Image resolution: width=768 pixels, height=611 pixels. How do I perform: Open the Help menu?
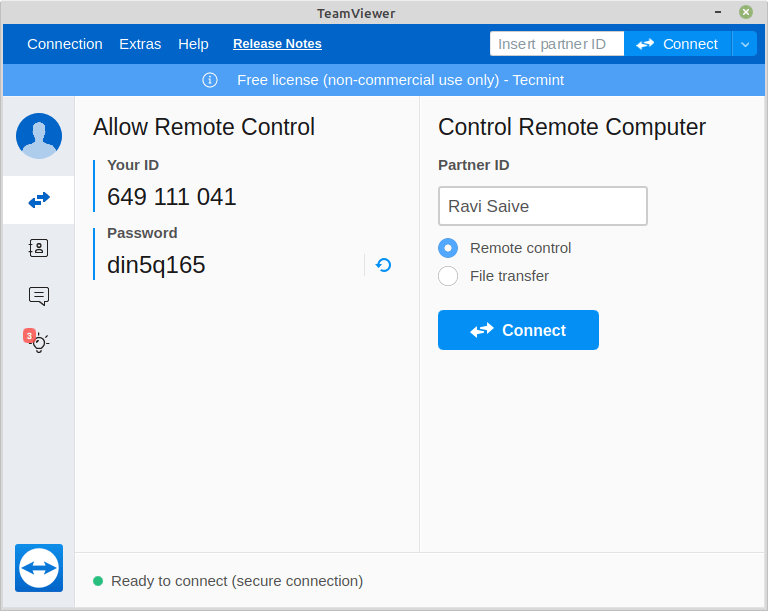coord(193,44)
